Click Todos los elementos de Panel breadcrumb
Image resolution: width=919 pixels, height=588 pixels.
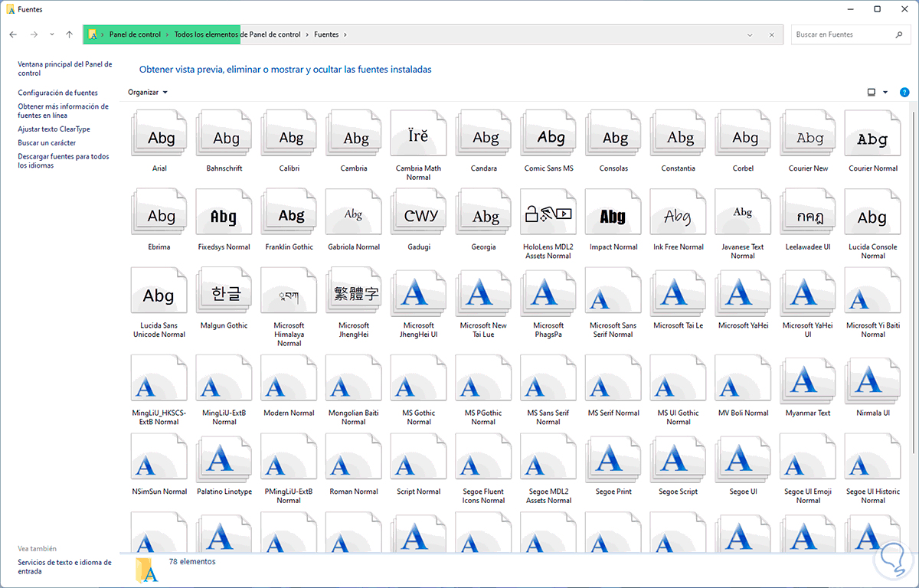coord(237,34)
